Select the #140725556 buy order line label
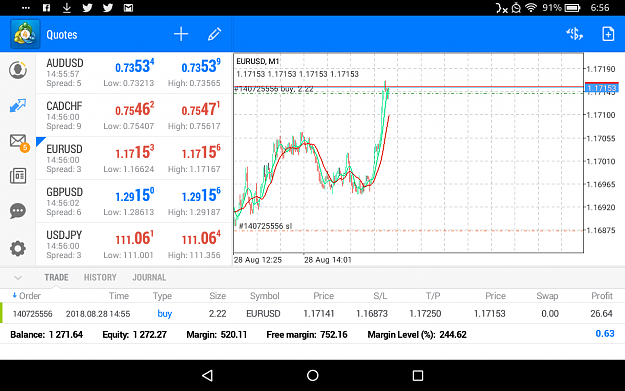The width and height of the screenshot is (625, 391). (274, 89)
